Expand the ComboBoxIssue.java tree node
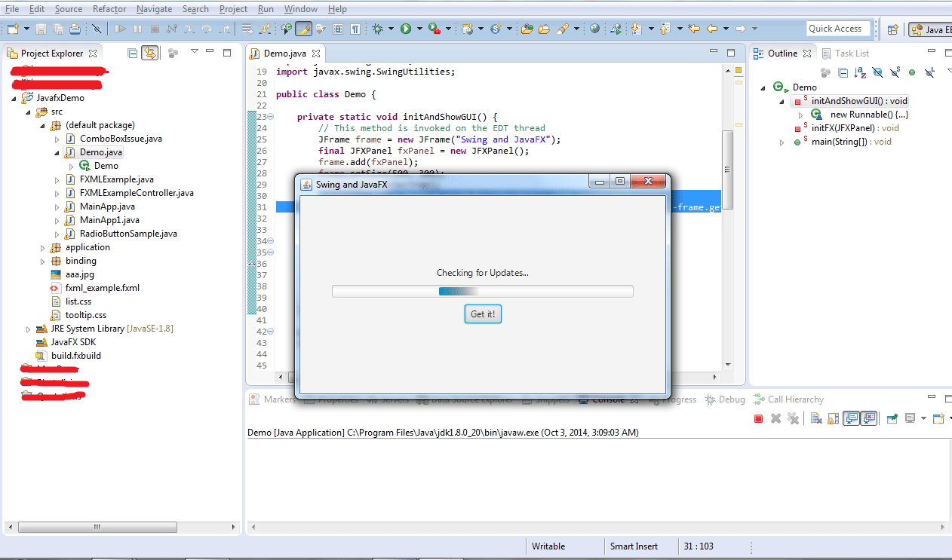The height and width of the screenshot is (560, 952). click(57, 139)
